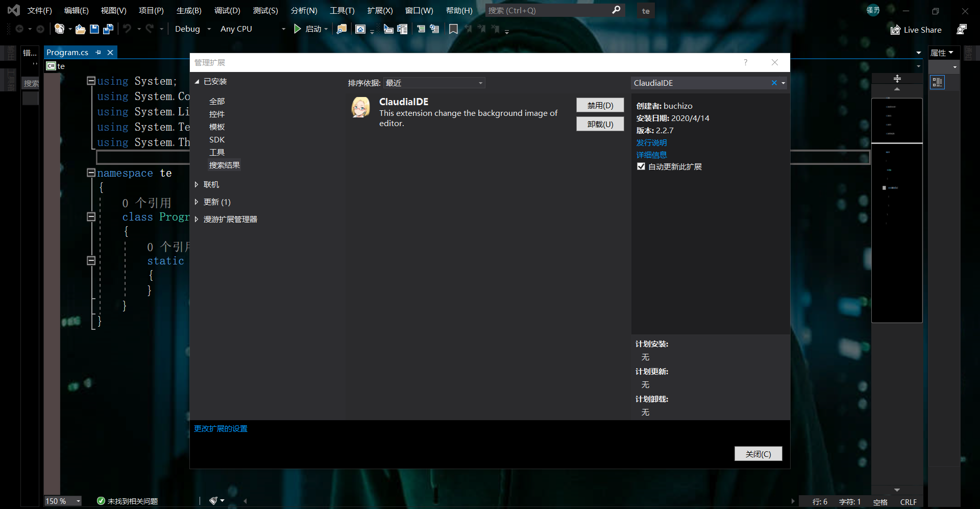This screenshot has height=509, width=980.
Task: Open the Help (帮助) menu
Action: (459, 10)
